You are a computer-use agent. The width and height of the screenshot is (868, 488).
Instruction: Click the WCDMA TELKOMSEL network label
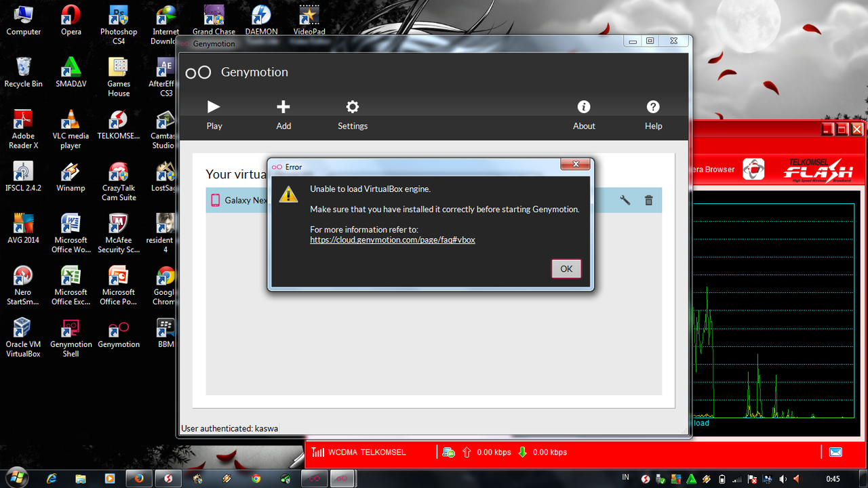(367, 452)
